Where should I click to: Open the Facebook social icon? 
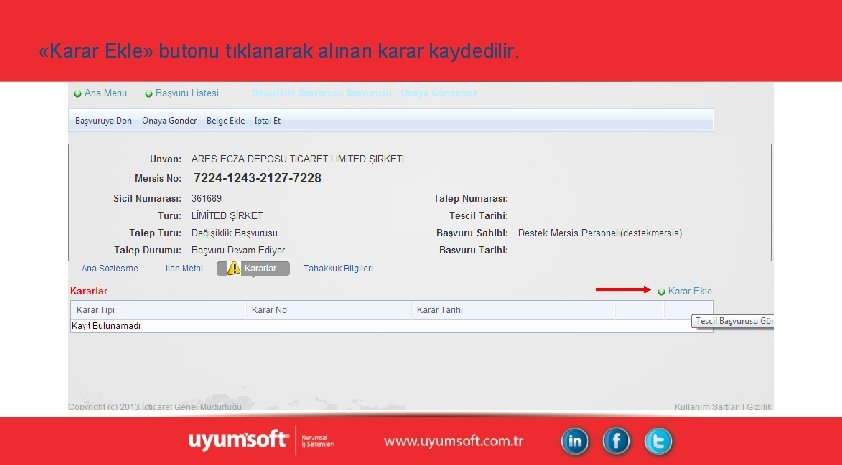point(616,441)
